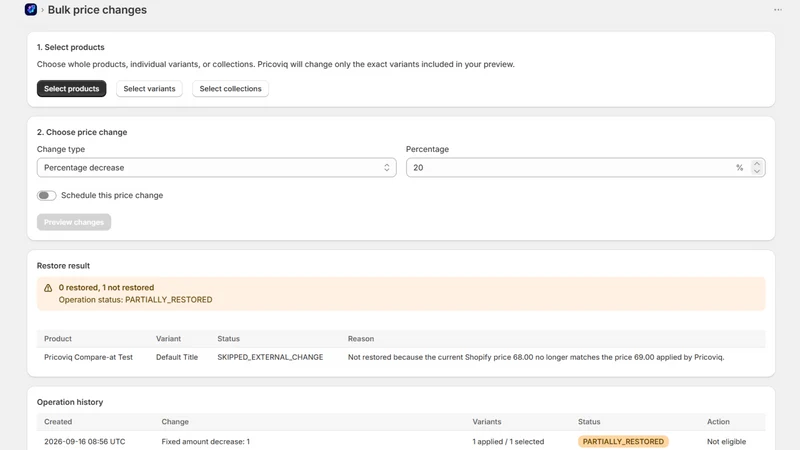Click the Select variants button
The height and width of the screenshot is (450, 800).
(x=149, y=88)
